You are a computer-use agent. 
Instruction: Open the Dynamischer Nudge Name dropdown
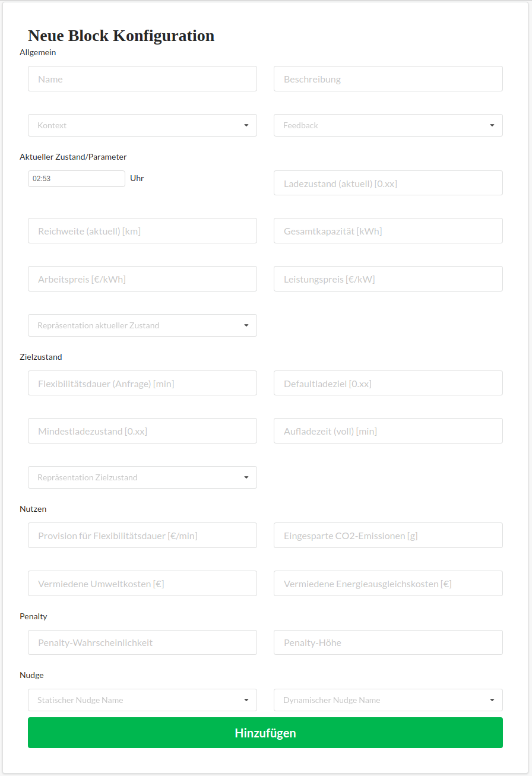coord(388,700)
